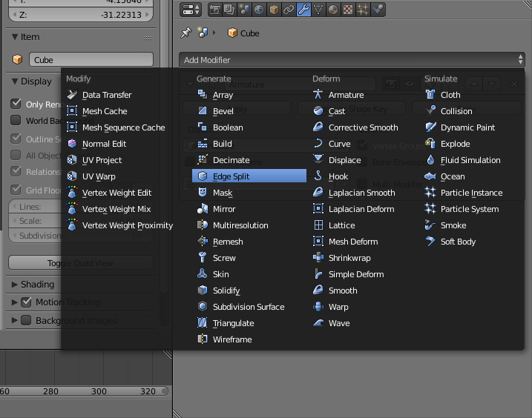532x418 pixels.
Task: Open the Particles properties sparkle icon
Action: click(364, 10)
